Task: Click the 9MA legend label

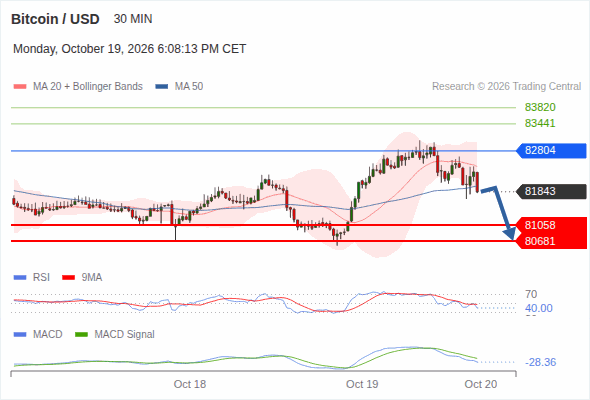Action: (92, 278)
